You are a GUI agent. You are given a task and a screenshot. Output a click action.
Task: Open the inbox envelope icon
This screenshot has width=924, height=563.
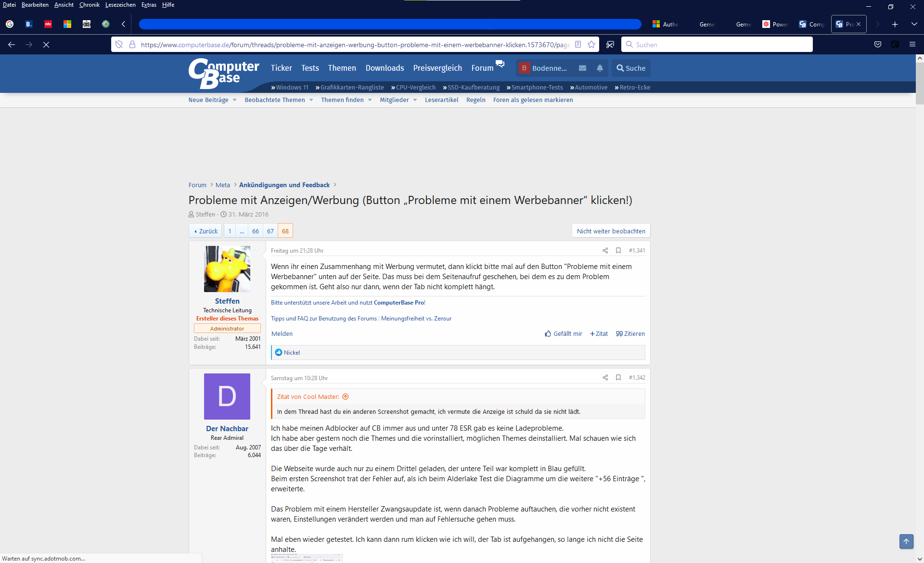(x=582, y=68)
